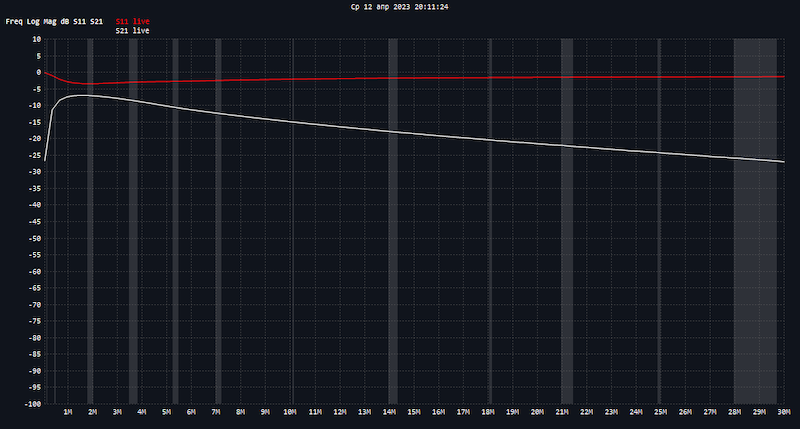Click the -50 label on the vertical axis
Screen dimensions: 800x429
32,238
